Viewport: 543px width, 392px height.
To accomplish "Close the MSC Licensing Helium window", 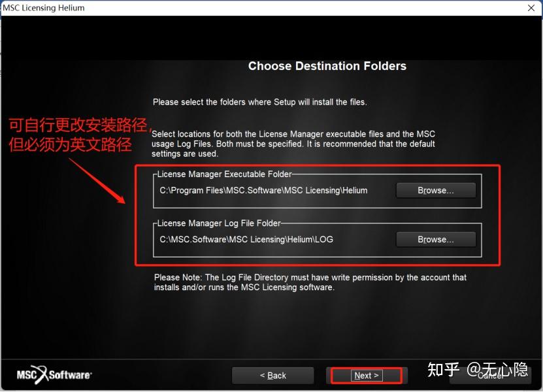I will [x=531, y=8].
